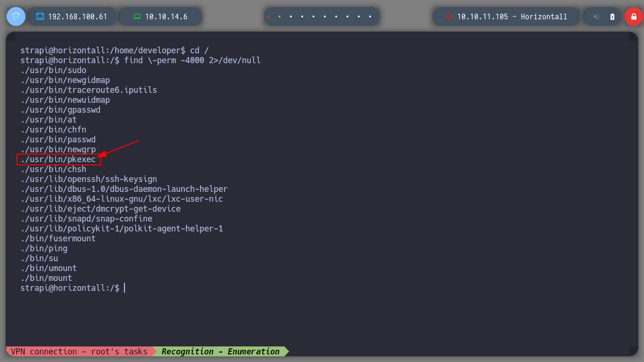Click the green laptop VPN icon
Viewport: 644px width, 362px height.
coord(137,16)
